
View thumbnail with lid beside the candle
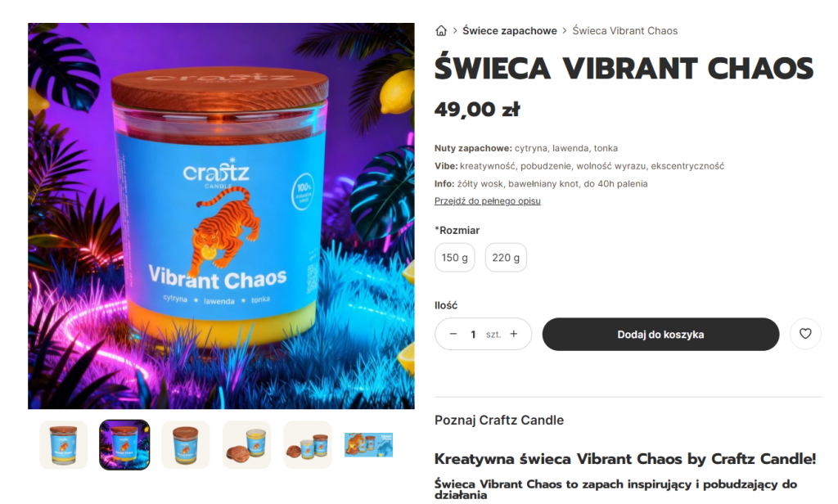pyautogui.click(x=246, y=444)
